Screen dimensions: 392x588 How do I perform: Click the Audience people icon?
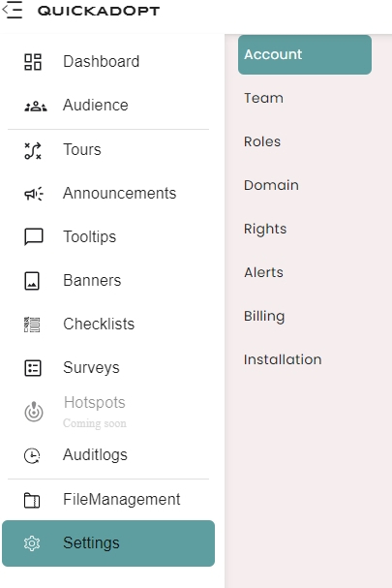coord(36,107)
